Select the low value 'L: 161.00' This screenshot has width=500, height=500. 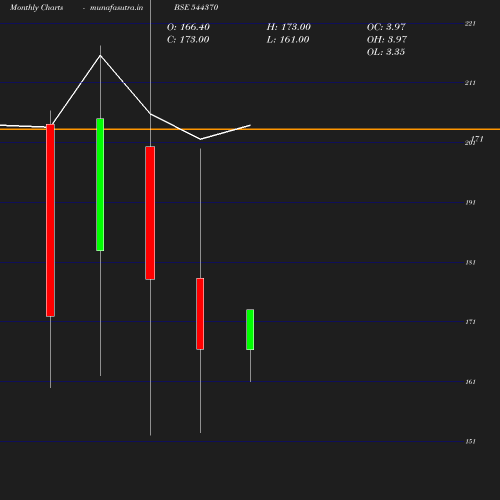[288, 40]
